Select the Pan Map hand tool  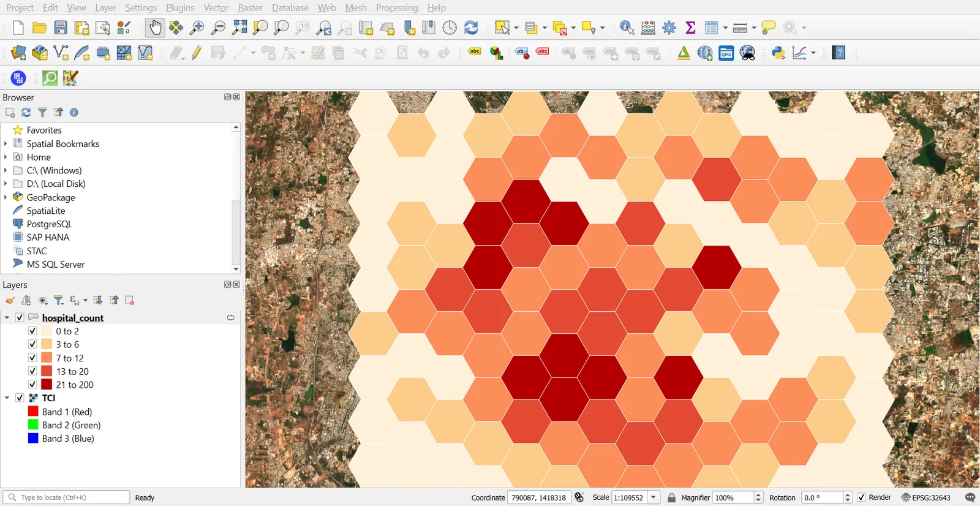pyautogui.click(x=155, y=28)
